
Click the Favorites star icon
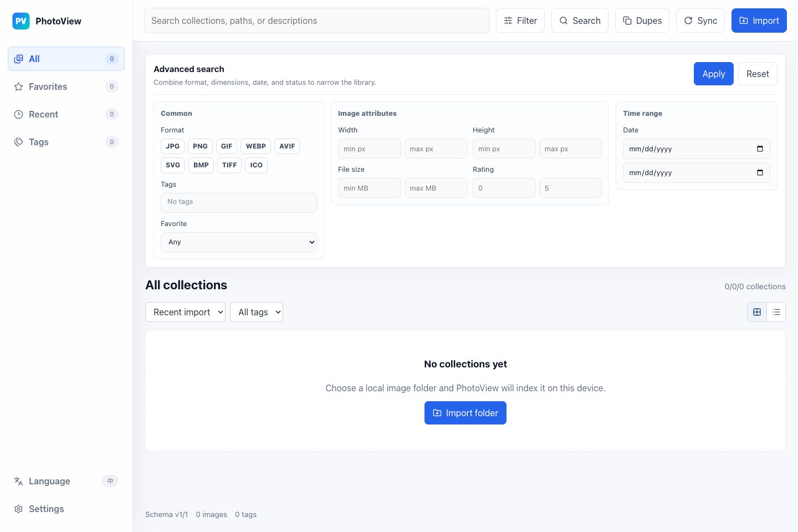pos(19,86)
